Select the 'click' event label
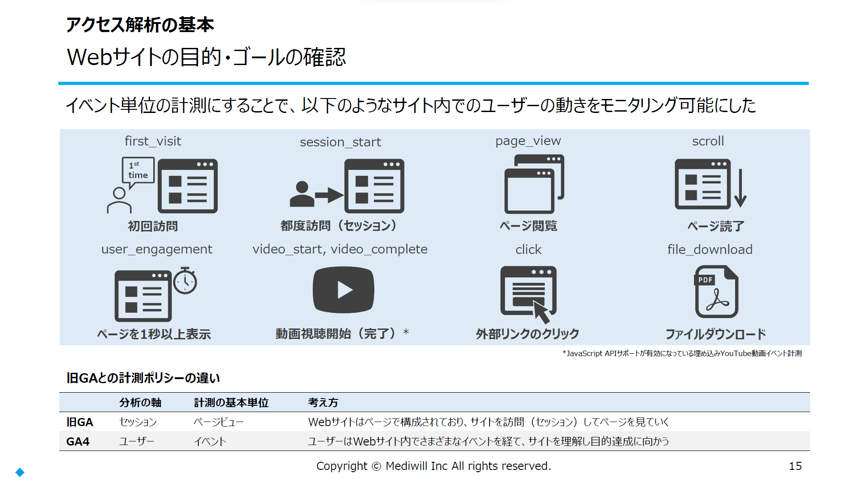Viewport: 868px width, 488px height. coord(528,249)
